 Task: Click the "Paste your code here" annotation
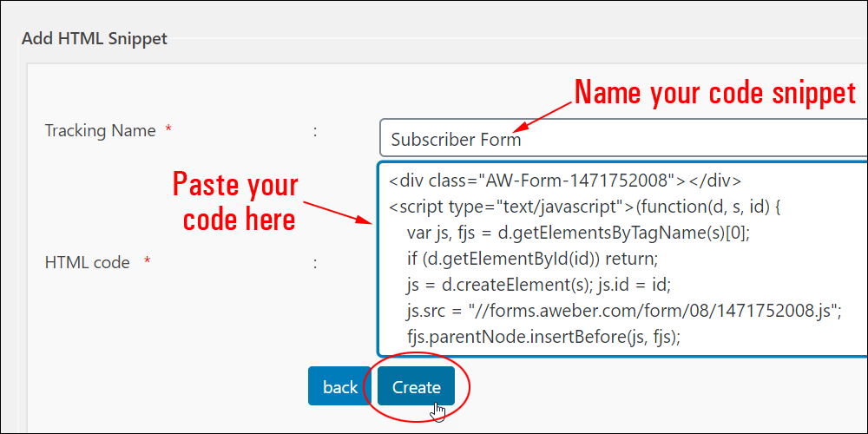tap(236, 202)
